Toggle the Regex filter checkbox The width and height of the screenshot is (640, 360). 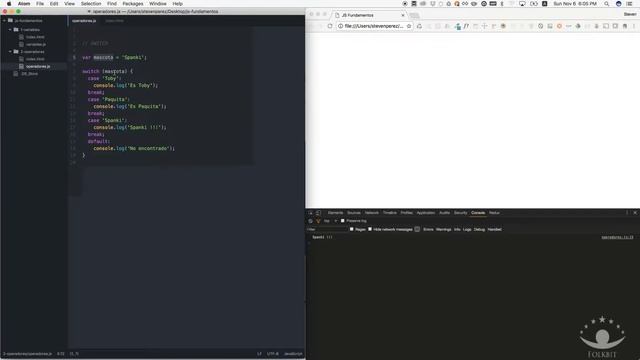pyautogui.click(x=351, y=229)
